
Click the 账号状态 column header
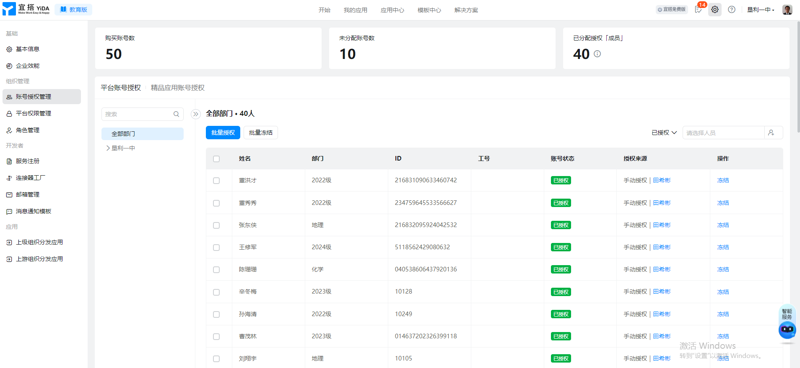(x=563, y=159)
